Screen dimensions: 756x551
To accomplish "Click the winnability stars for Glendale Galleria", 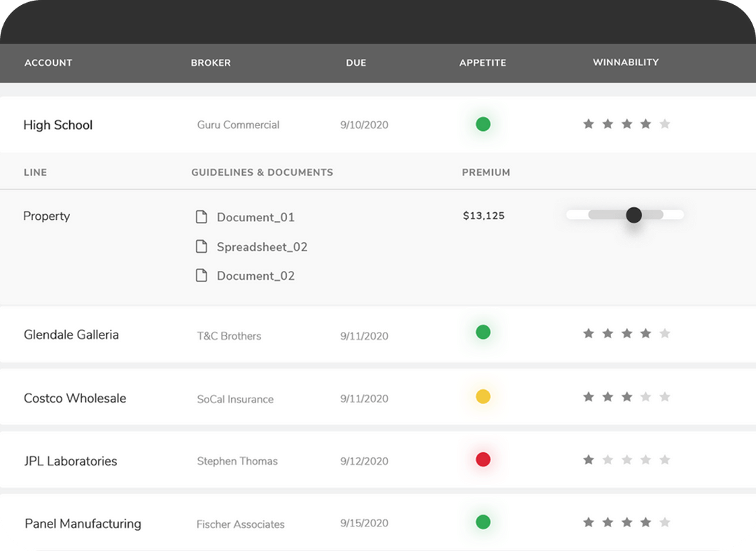I will click(x=626, y=334).
